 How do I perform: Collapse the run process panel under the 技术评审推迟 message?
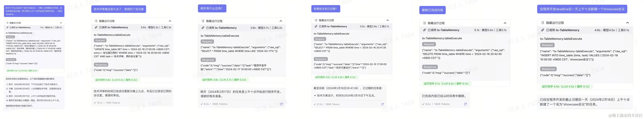click(x=170, y=21)
